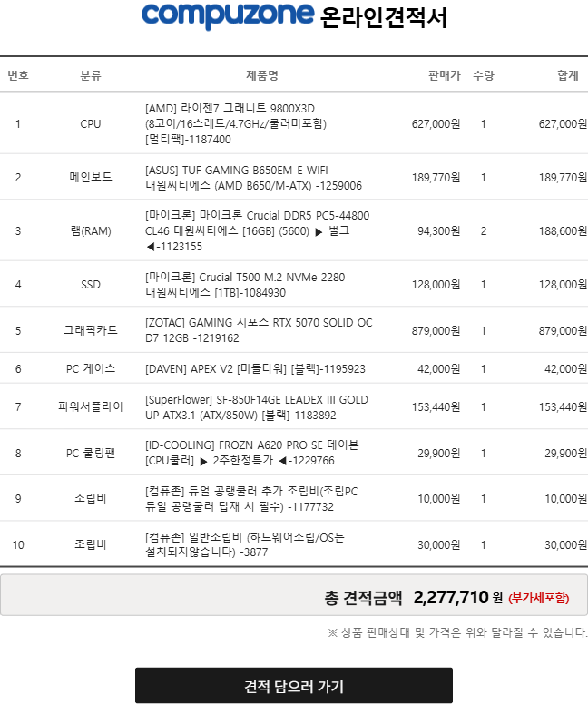Click the compuzone logo

point(227,15)
